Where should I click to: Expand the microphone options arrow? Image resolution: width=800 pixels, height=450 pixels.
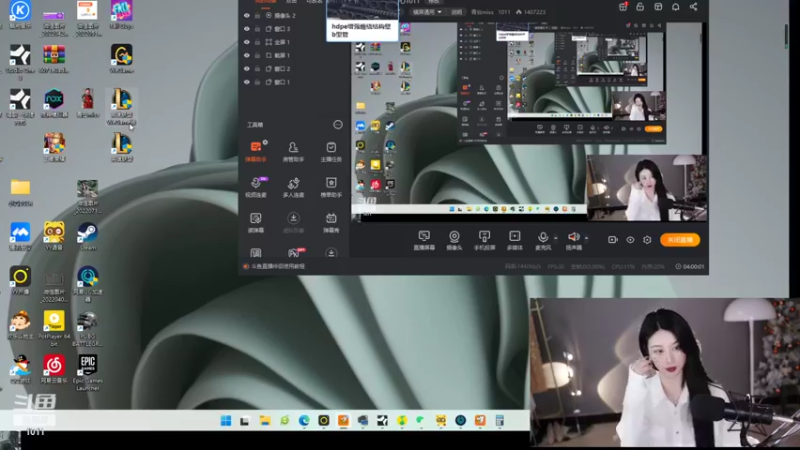[556, 238]
